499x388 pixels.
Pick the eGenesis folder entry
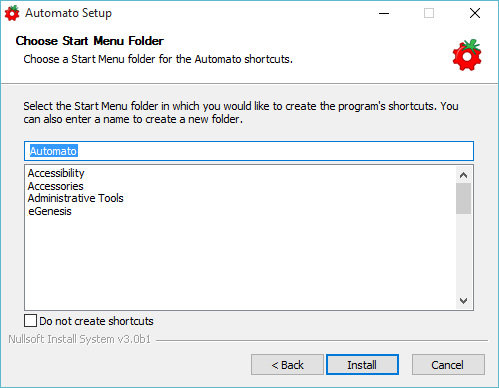[x=50, y=211]
